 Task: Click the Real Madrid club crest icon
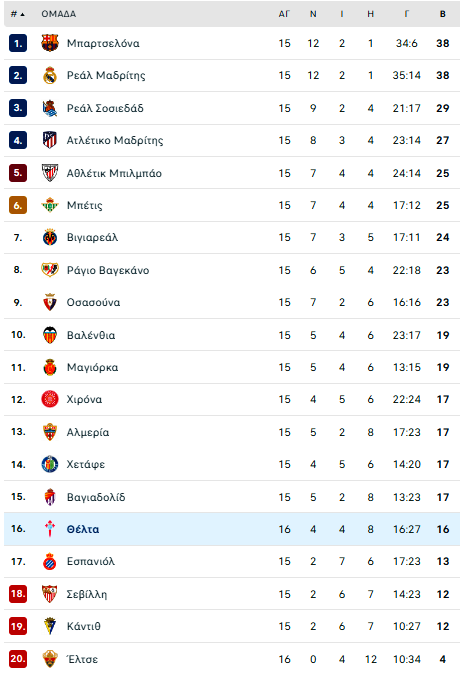[50, 75]
